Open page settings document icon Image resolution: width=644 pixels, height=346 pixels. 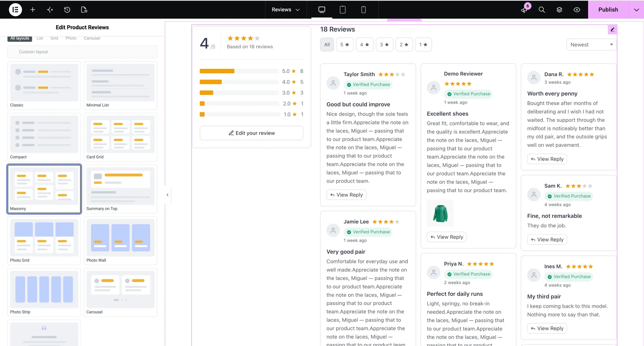[x=84, y=10]
